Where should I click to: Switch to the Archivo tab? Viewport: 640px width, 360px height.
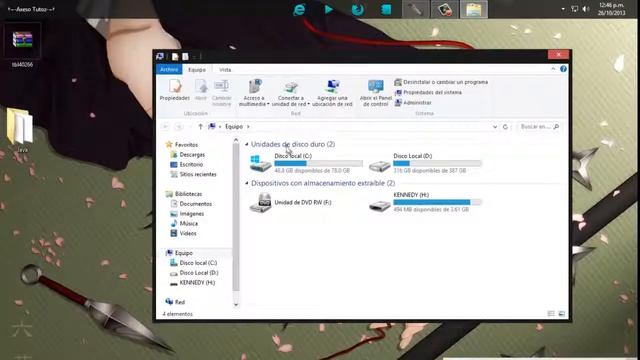[169, 69]
